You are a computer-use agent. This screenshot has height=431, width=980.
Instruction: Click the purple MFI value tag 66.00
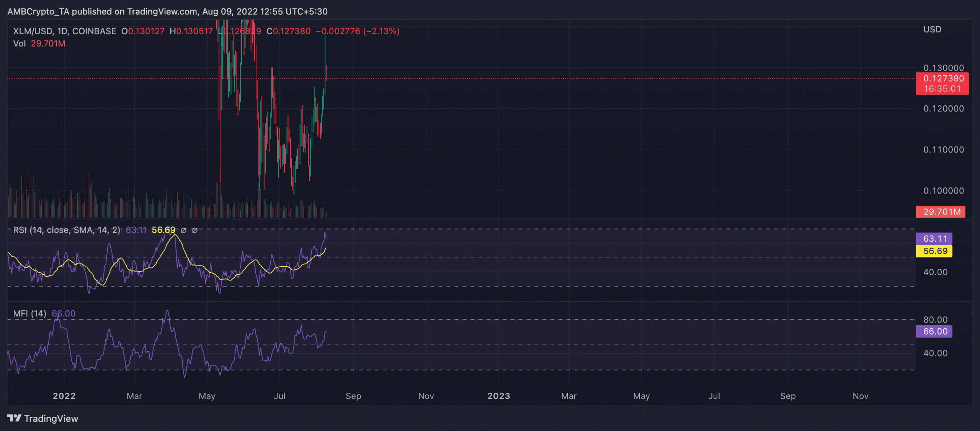point(934,331)
